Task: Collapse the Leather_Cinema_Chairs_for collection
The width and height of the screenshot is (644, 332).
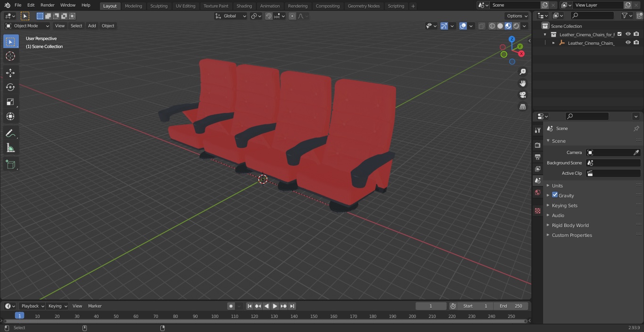Action: tap(545, 34)
